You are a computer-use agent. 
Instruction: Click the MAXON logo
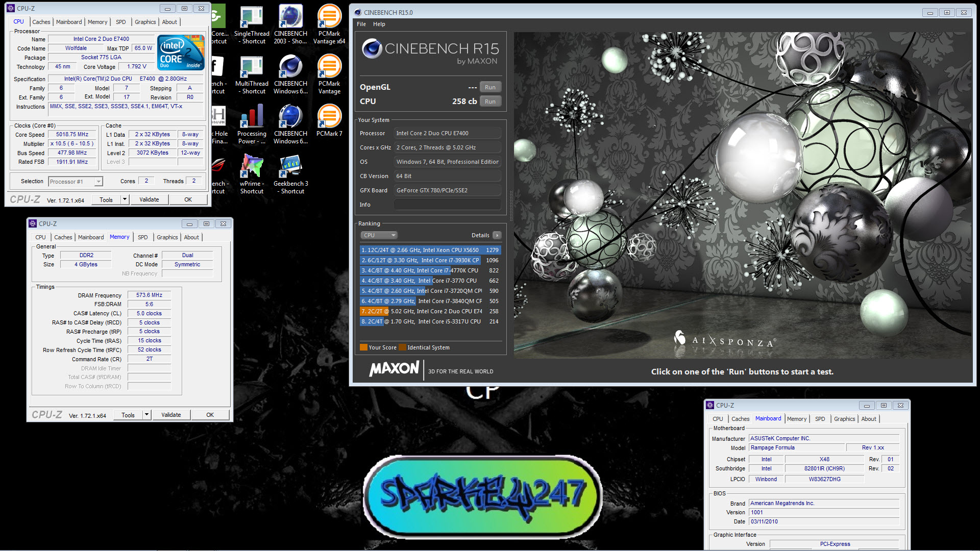[x=394, y=368]
